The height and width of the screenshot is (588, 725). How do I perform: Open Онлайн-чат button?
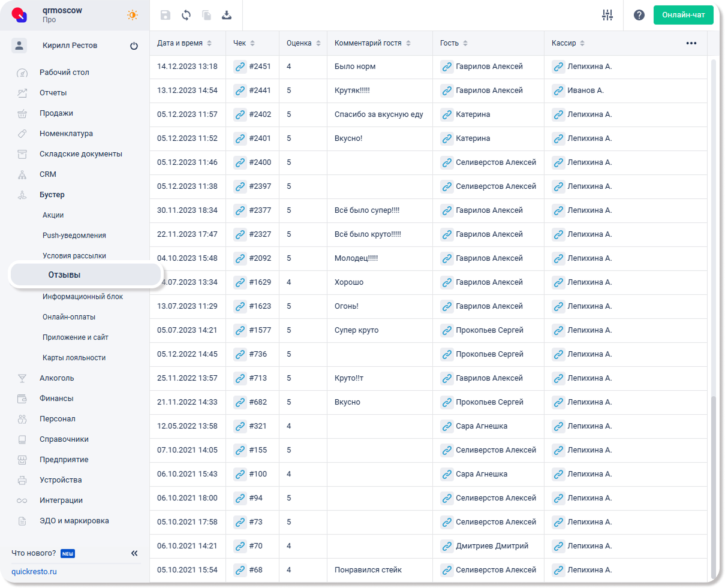(x=683, y=15)
